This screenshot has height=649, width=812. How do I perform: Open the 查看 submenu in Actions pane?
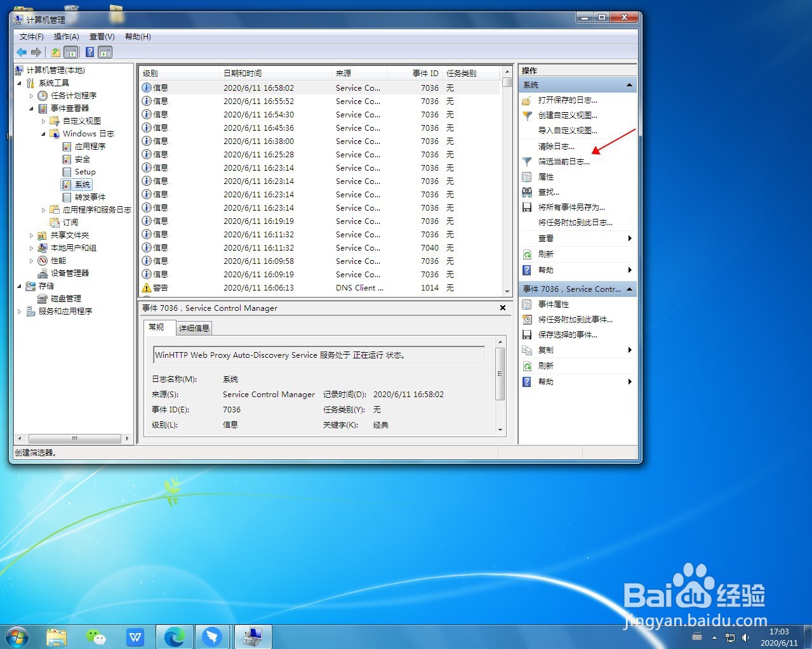click(x=578, y=239)
